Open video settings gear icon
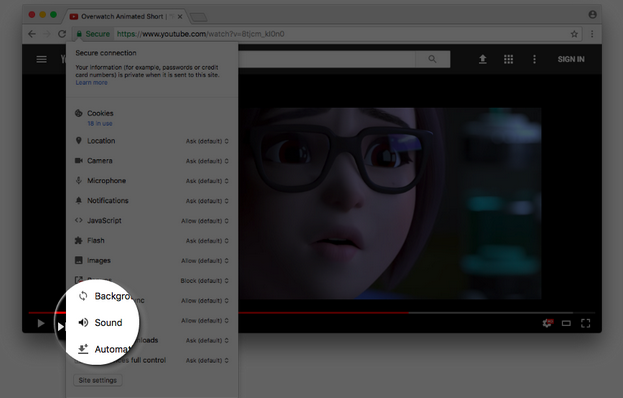The height and width of the screenshot is (398, 623). click(547, 323)
